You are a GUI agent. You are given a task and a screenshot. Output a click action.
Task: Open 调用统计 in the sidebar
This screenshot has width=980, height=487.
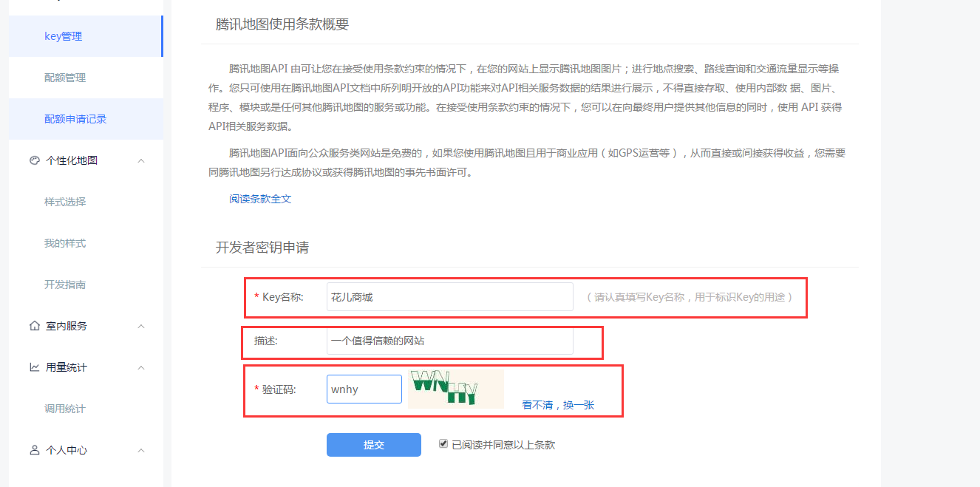tap(65, 409)
